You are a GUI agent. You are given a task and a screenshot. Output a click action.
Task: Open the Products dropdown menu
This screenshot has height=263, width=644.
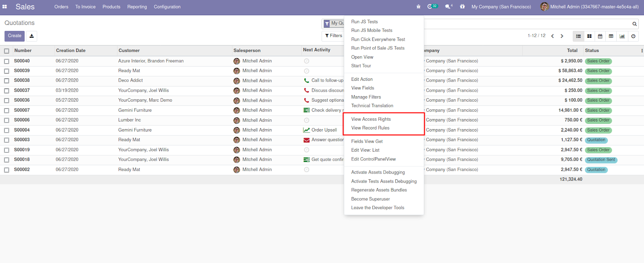click(111, 7)
